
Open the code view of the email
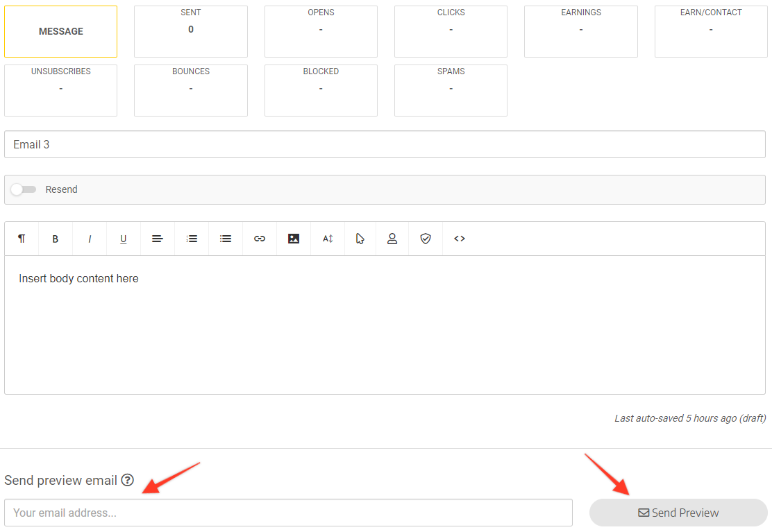click(x=459, y=239)
